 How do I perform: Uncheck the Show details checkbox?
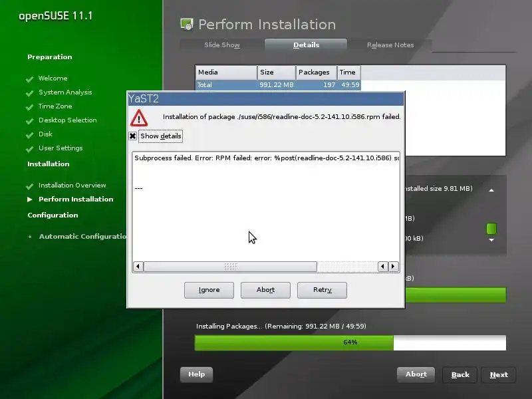coord(132,136)
